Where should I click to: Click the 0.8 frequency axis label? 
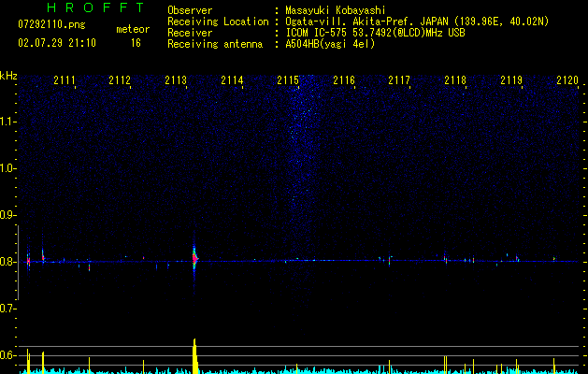(7, 262)
